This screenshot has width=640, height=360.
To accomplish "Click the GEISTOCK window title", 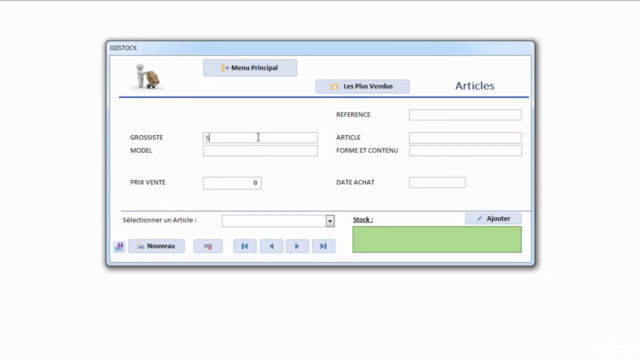I will coord(123,48).
